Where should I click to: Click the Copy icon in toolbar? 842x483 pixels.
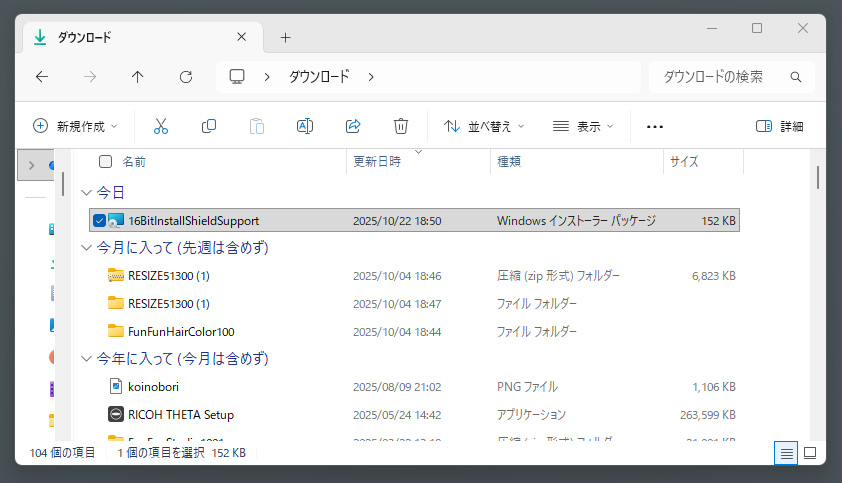[209, 126]
